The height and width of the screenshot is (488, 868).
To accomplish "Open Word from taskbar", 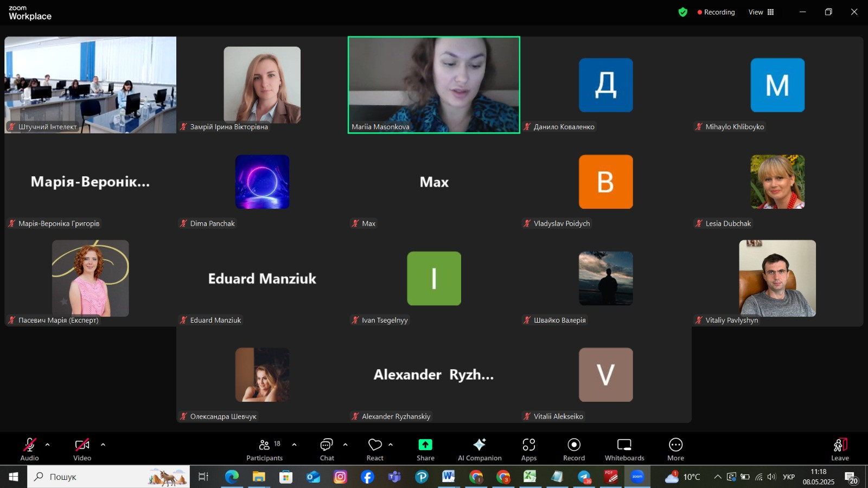I will coord(449,477).
